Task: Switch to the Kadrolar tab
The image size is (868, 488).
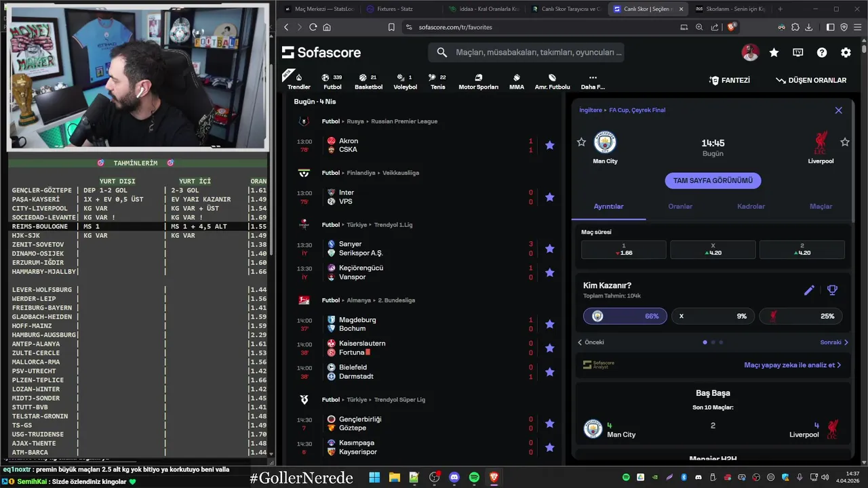Action: pyautogui.click(x=751, y=206)
